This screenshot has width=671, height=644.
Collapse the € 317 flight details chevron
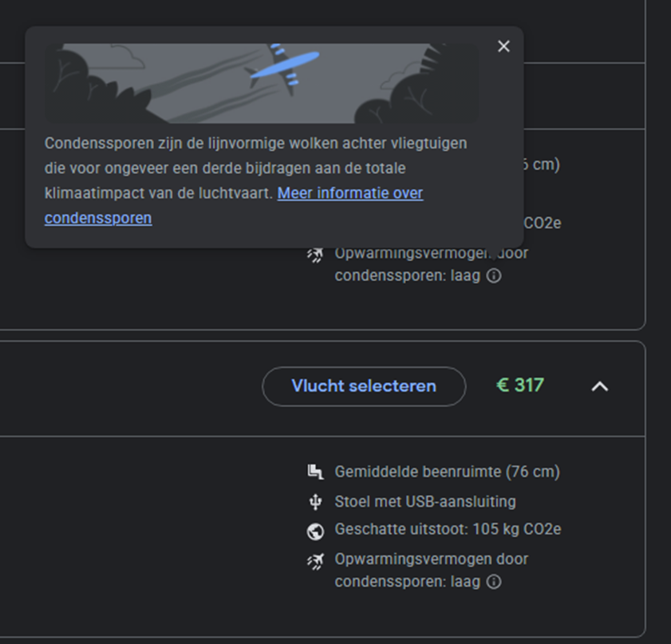(599, 386)
